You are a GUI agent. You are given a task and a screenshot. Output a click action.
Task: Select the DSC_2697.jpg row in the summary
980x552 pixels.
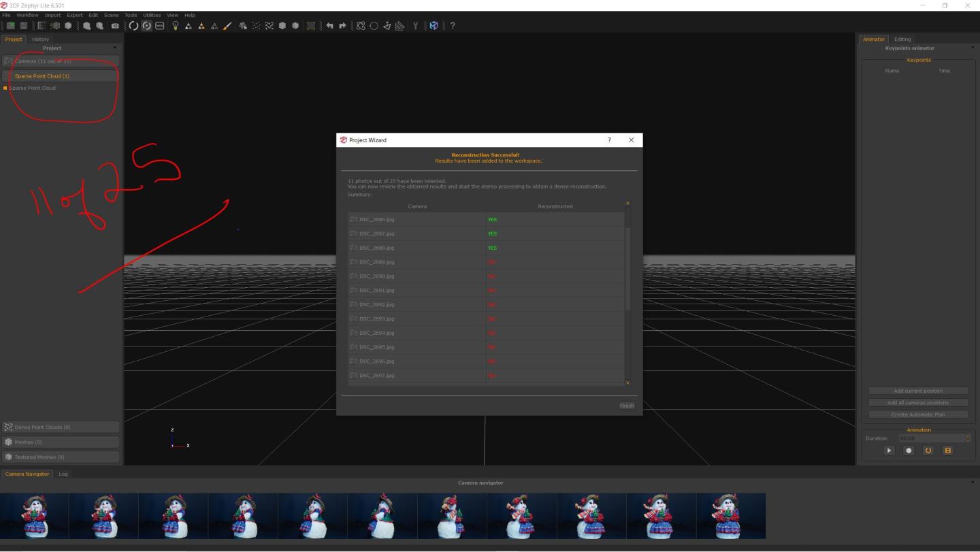coord(486,375)
